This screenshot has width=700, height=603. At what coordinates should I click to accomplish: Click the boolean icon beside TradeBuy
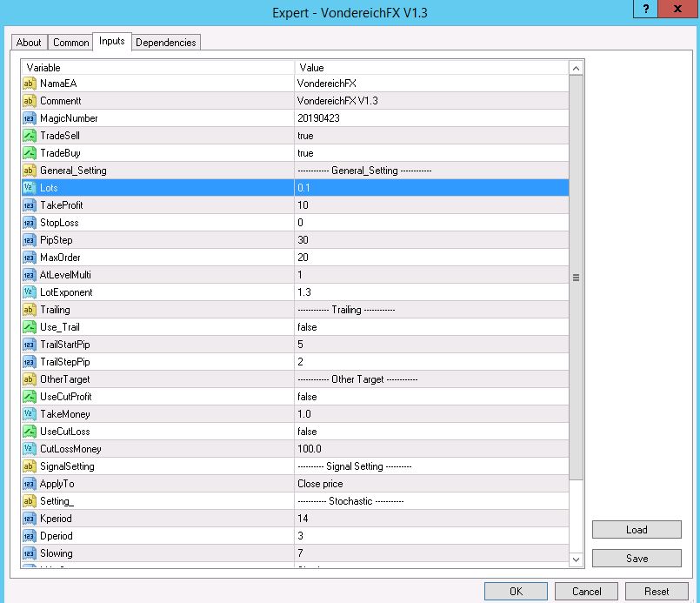pyautogui.click(x=29, y=153)
